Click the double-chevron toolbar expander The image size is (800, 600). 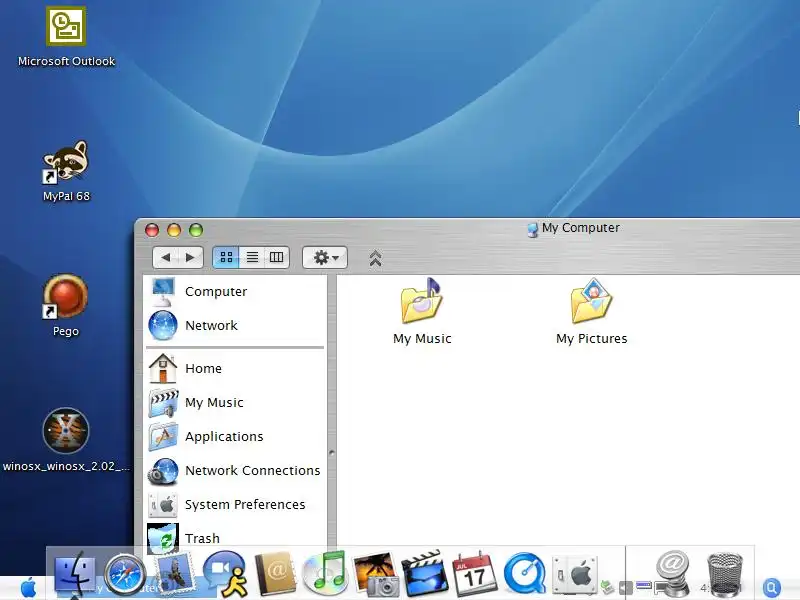coord(376,258)
